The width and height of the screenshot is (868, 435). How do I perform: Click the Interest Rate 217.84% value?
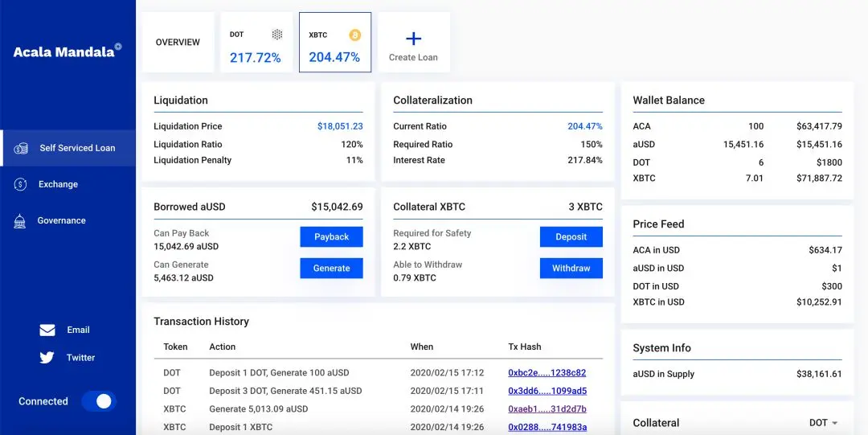click(x=585, y=160)
